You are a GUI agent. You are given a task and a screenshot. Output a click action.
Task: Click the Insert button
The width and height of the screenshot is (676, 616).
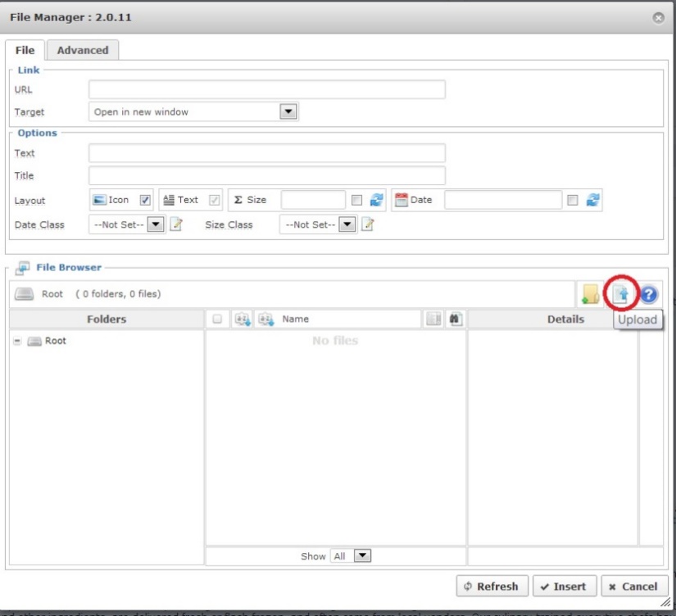pos(565,587)
